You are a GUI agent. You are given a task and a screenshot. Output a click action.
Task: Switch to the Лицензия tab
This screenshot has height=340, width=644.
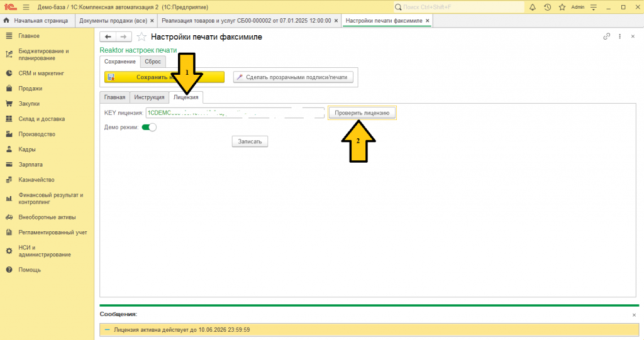pos(186,97)
